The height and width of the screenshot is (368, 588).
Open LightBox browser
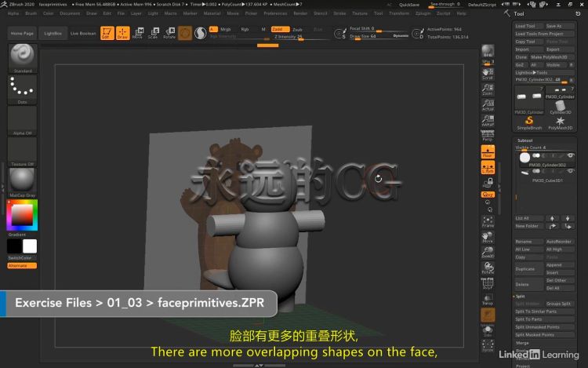click(53, 33)
